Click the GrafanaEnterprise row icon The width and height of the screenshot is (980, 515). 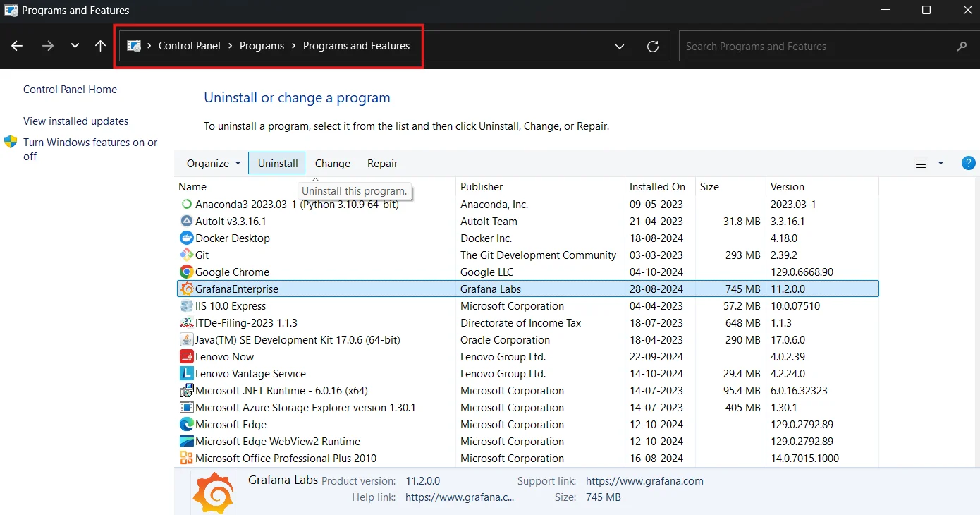187,289
